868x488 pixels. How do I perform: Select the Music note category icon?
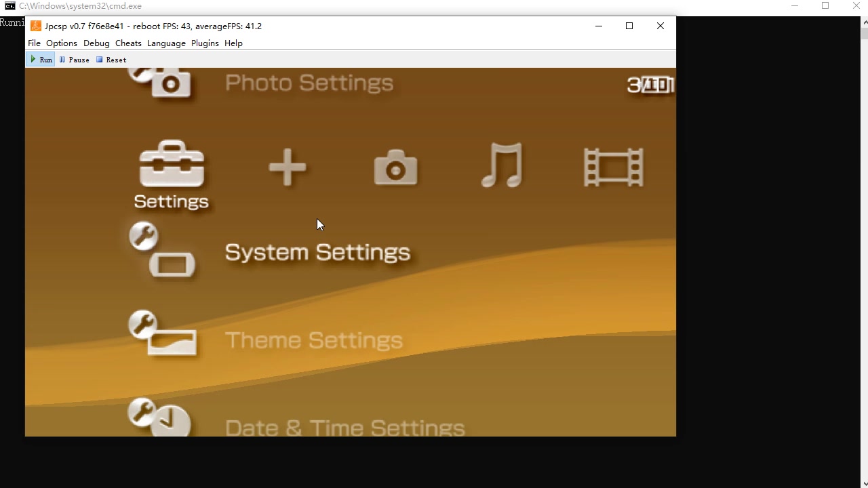click(502, 165)
